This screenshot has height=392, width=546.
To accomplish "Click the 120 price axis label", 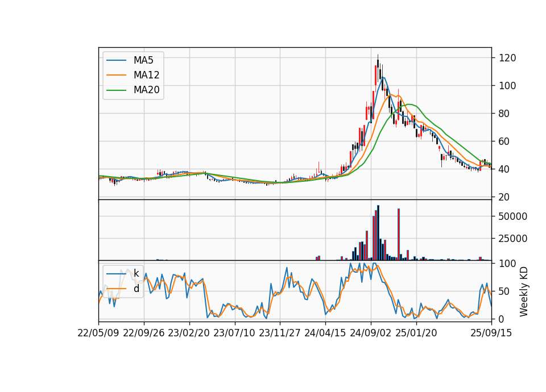I will [507, 58].
